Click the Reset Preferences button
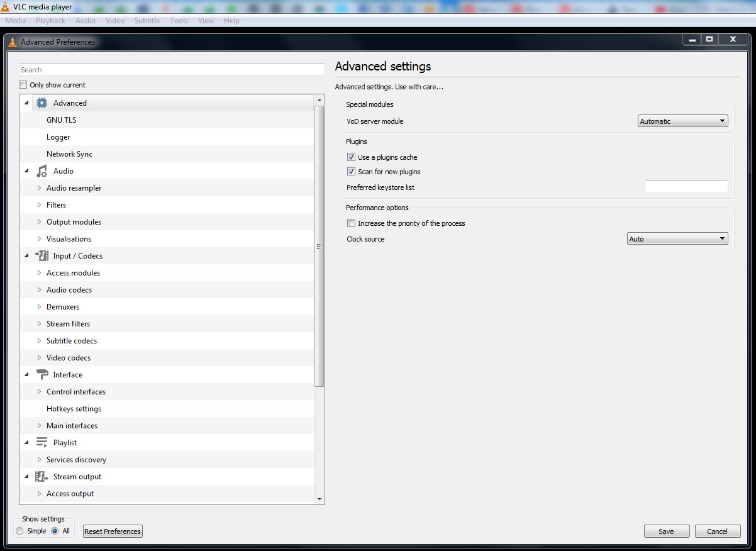 113,532
